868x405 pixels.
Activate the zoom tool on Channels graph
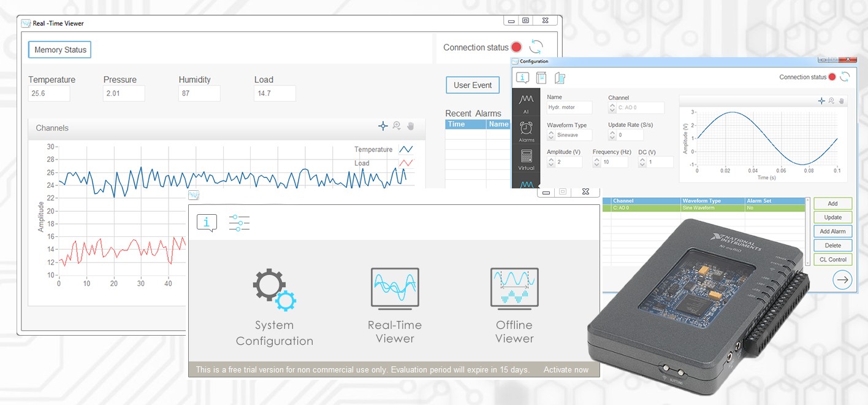pyautogui.click(x=397, y=126)
